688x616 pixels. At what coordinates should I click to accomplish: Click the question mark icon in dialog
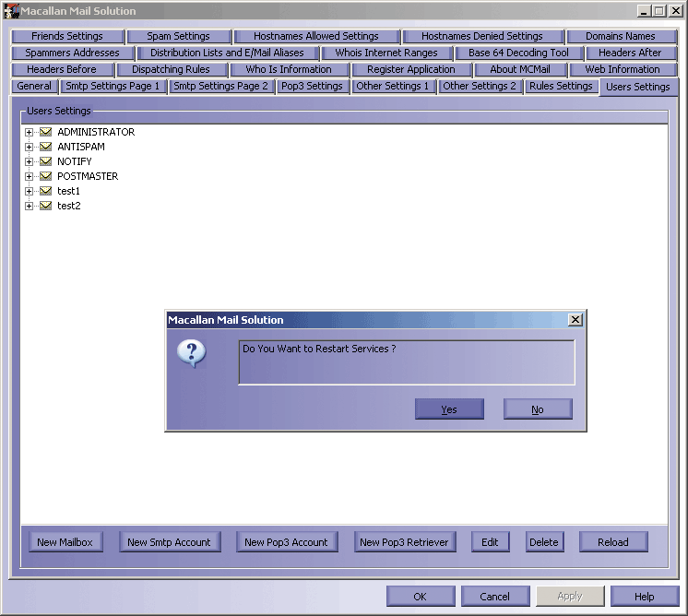click(191, 353)
